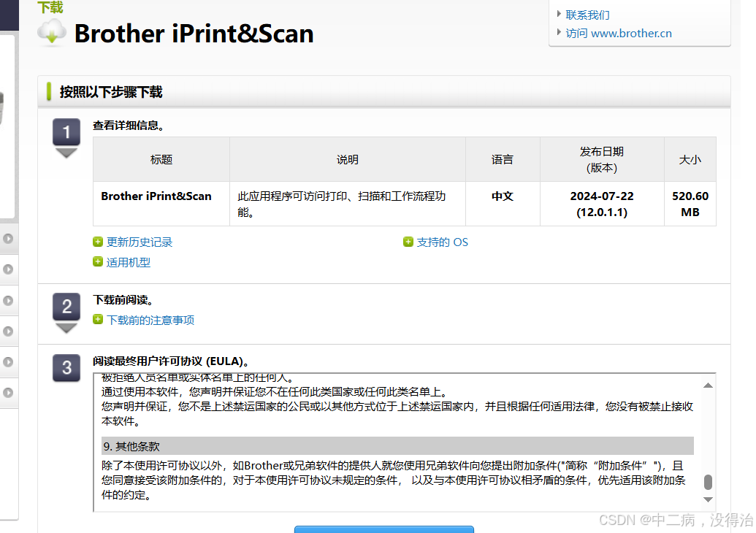Click the 9. 其他条款 heading in the EULA

click(x=398, y=446)
